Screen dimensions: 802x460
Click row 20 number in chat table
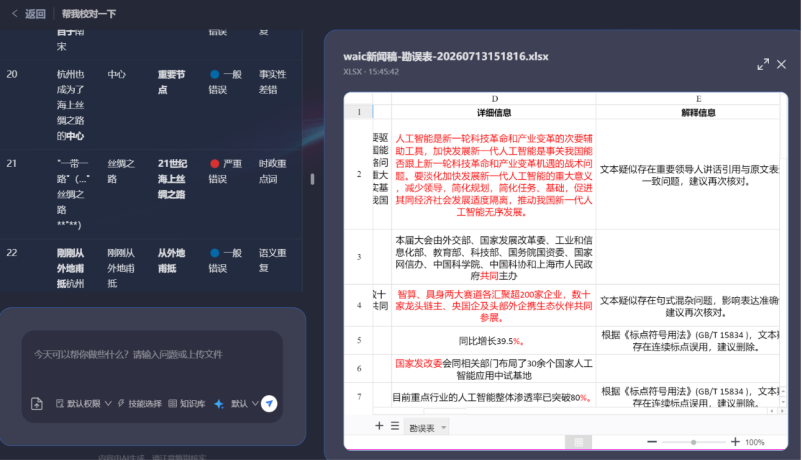[x=12, y=74]
